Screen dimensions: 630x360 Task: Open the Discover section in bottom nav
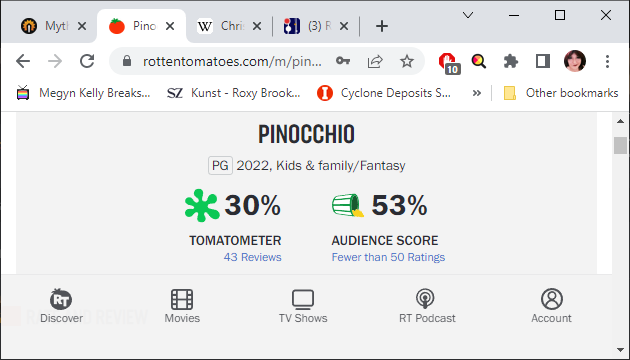(61, 306)
